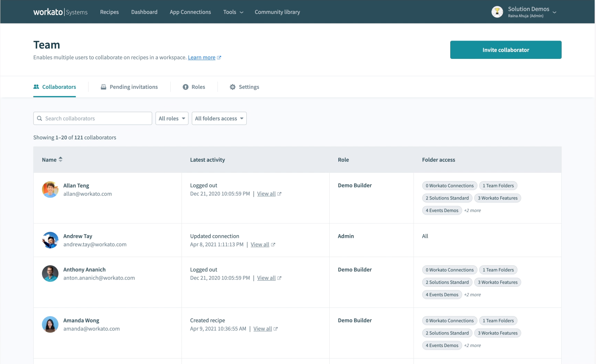Click Allan Teng's 1 Team Folders tag

click(498, 186)
